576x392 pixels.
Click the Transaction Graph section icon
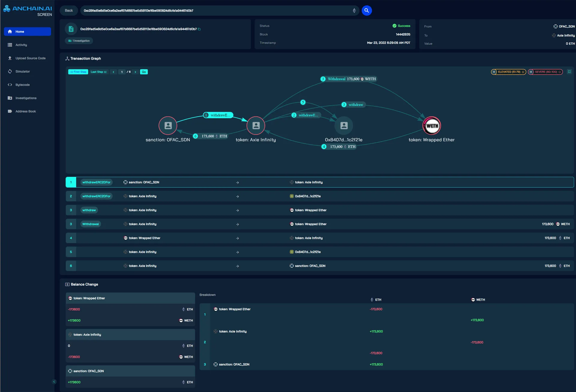(x=67, y=58)
